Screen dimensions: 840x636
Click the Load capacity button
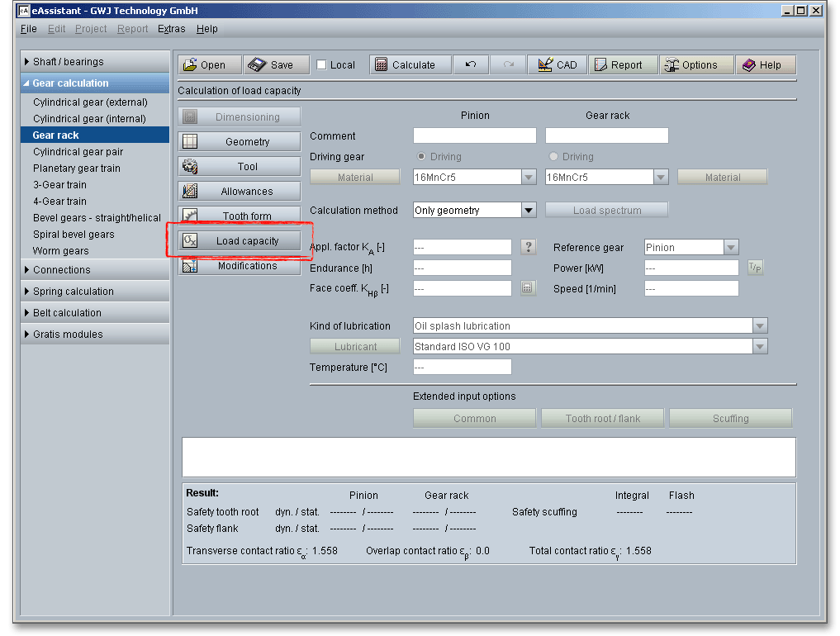[x=240, y=241]
